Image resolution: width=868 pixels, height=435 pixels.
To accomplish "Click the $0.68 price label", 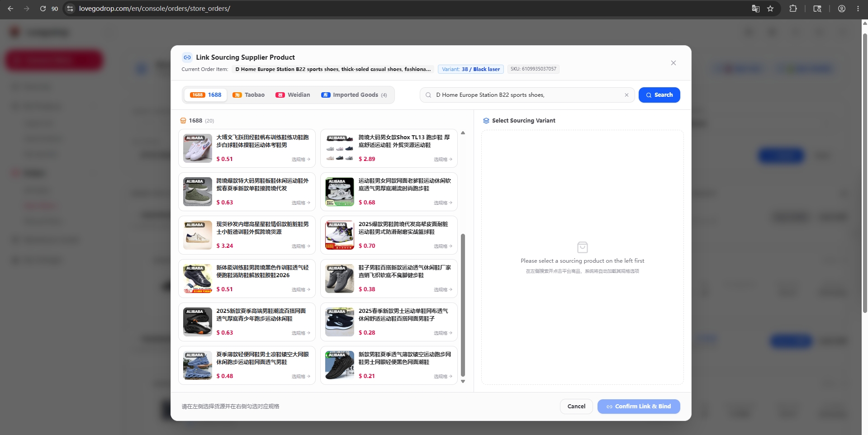I will point(367,203).
